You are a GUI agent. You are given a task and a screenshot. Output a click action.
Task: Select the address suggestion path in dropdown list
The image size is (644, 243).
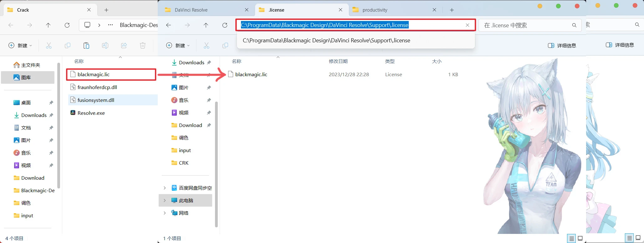326,40
